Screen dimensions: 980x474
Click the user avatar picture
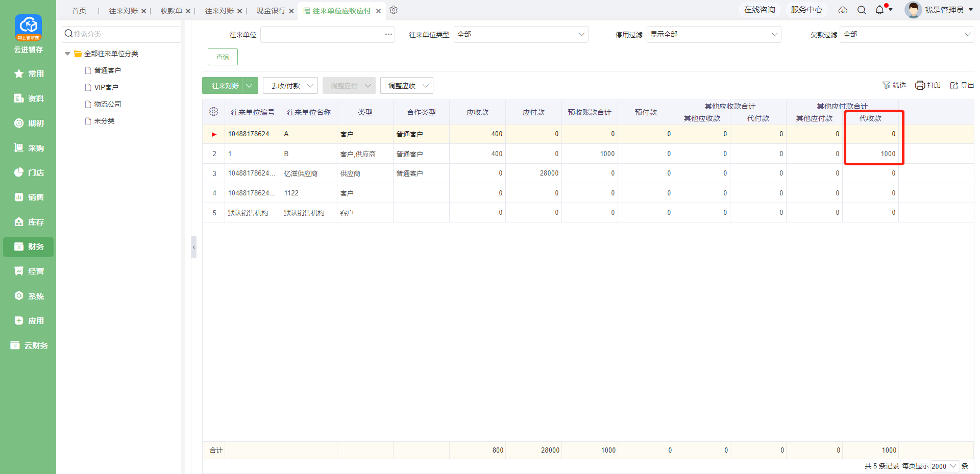coord(913,10)
